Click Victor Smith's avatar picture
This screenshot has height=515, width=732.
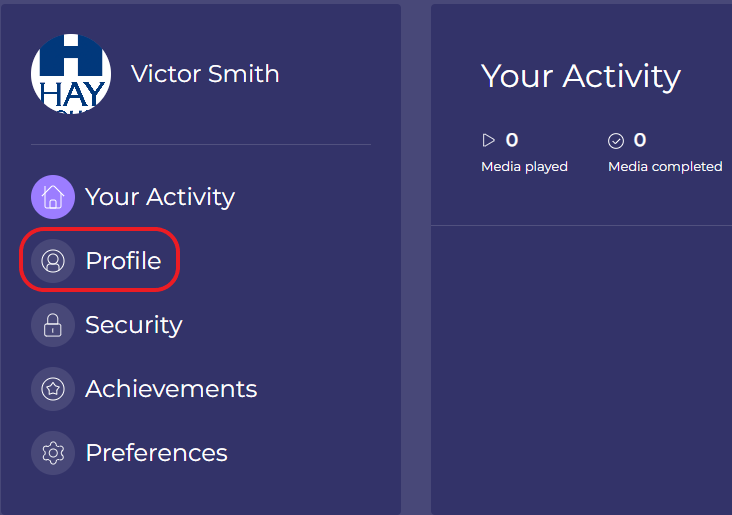70,73
